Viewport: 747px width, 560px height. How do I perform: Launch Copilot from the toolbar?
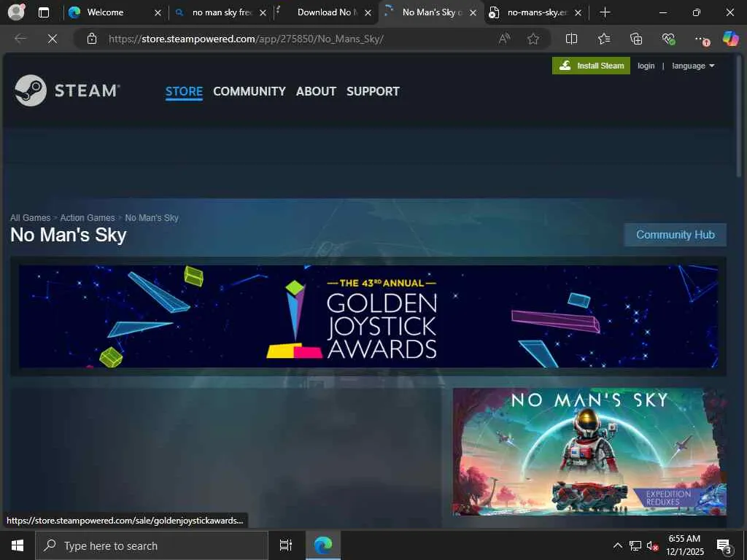[730, 38]
